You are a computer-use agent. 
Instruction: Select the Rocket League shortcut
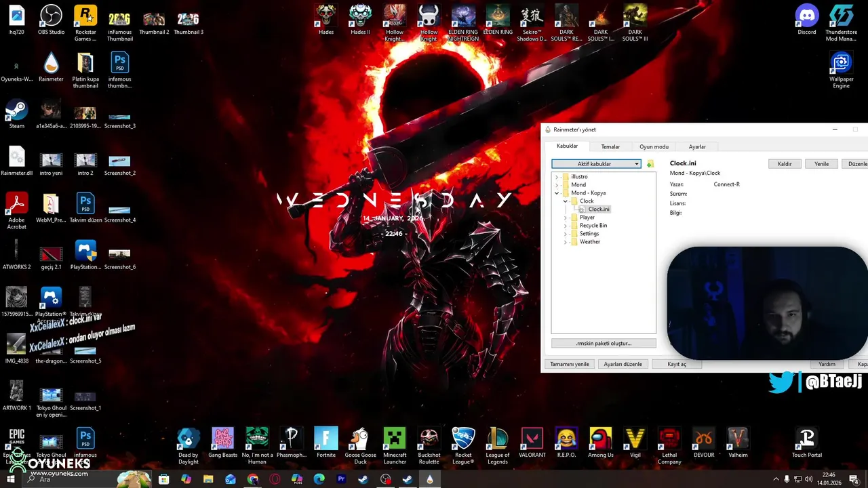click(463, 446)
